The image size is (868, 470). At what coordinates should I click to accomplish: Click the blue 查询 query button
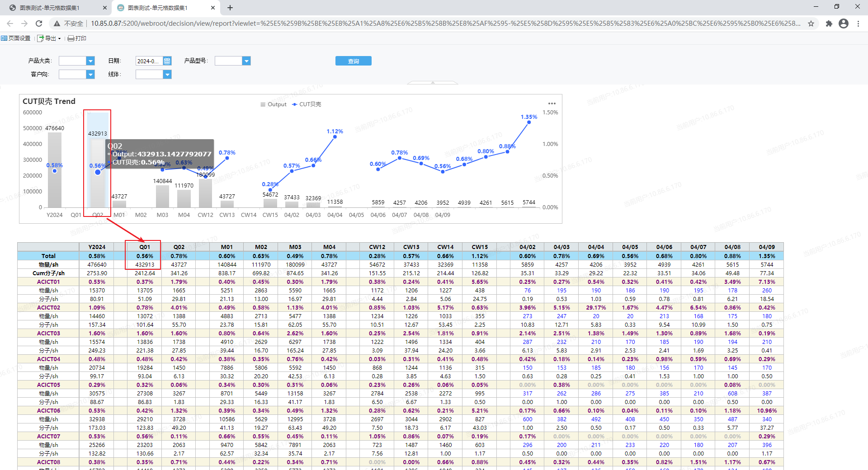click(x=354, y=61)
